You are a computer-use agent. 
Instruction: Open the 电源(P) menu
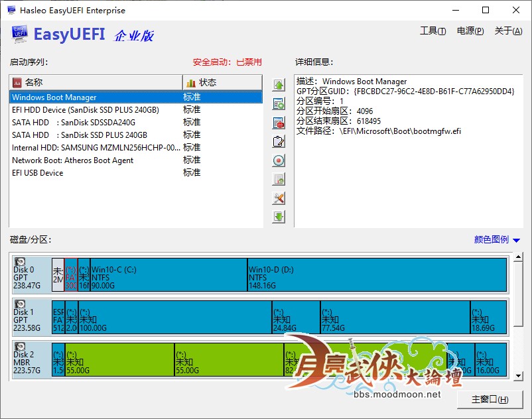click(x=470, y=31)
